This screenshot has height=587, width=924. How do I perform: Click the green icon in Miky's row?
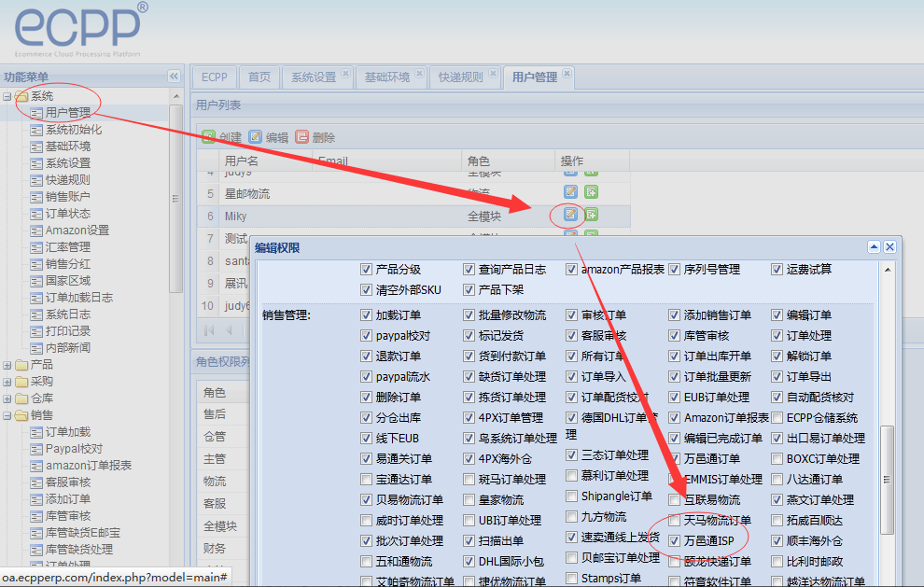591,216
